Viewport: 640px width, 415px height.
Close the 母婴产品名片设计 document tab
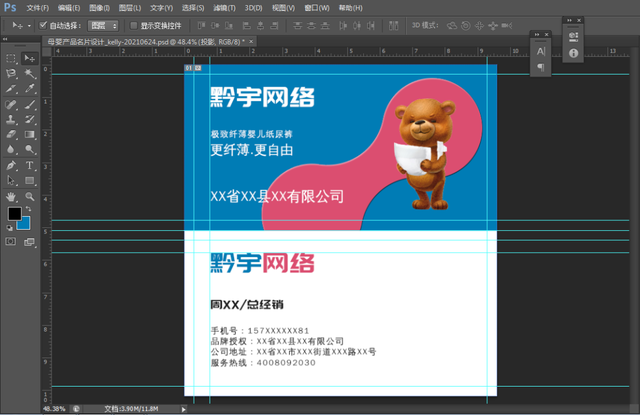(x=251, y=42)
